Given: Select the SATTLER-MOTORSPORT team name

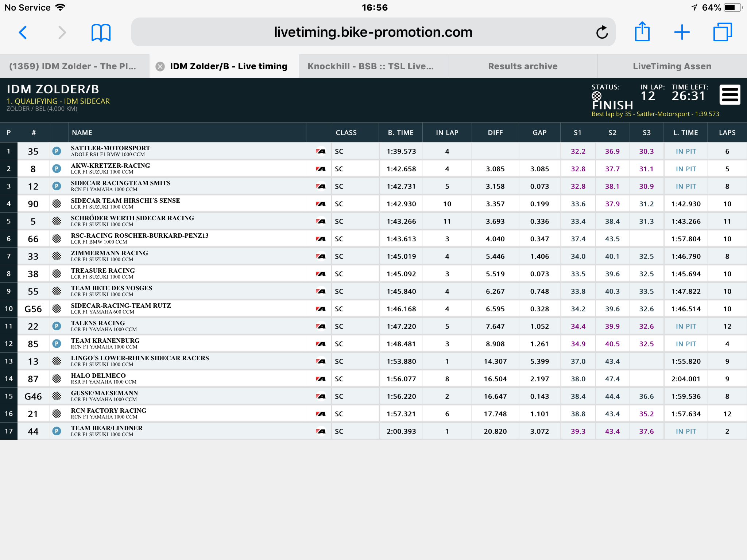Looking at the screenshot, I should 111,148.
